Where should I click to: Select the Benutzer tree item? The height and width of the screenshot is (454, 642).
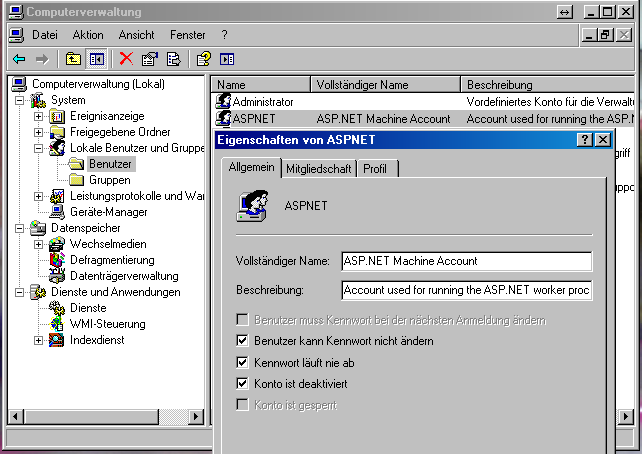(110, 164)
